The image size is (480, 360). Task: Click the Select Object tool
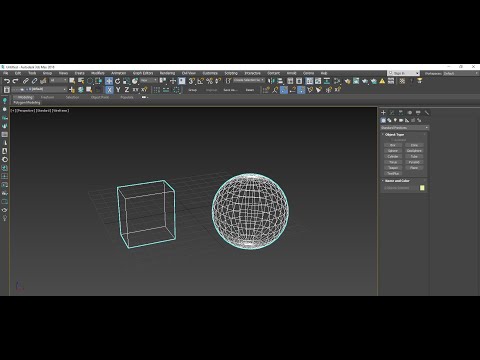click(72, 81)
